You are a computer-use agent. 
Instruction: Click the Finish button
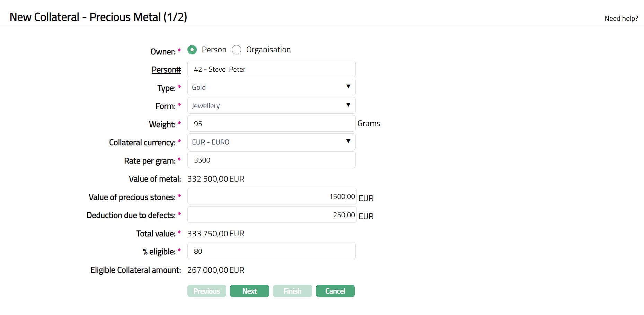292,291
